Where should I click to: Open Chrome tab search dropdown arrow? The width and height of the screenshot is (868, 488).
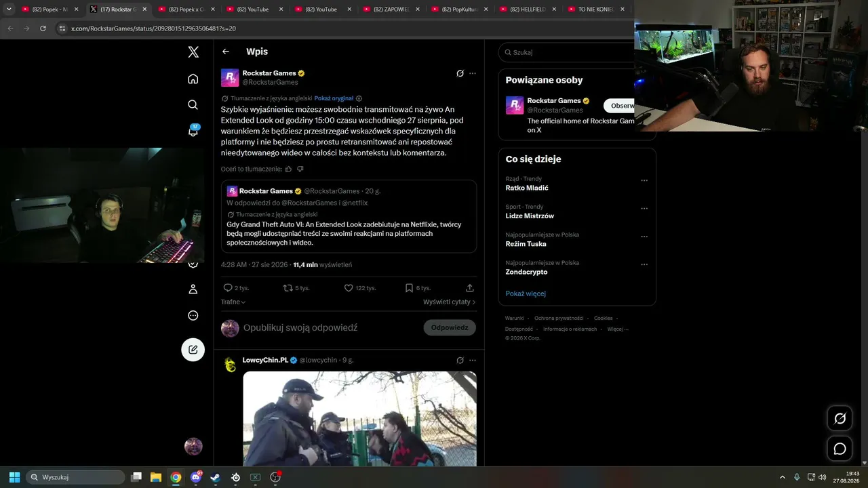click(9, 9)
